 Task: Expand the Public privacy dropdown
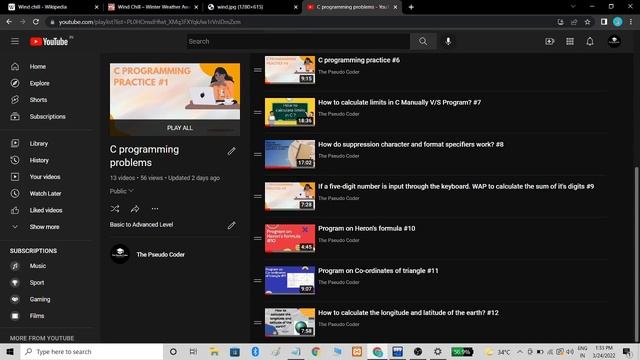(121, 191)
